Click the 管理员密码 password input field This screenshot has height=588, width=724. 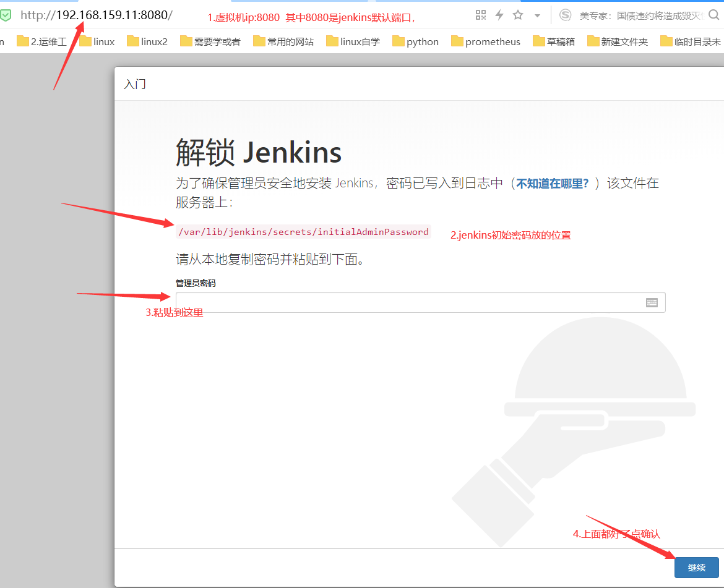pyautogui.click(x=420, y=302)
